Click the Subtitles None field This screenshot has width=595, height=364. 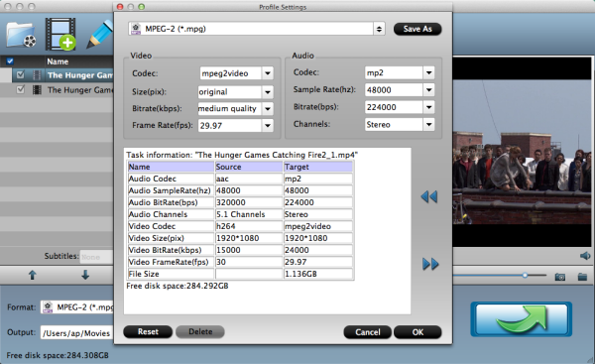[97, 257]
